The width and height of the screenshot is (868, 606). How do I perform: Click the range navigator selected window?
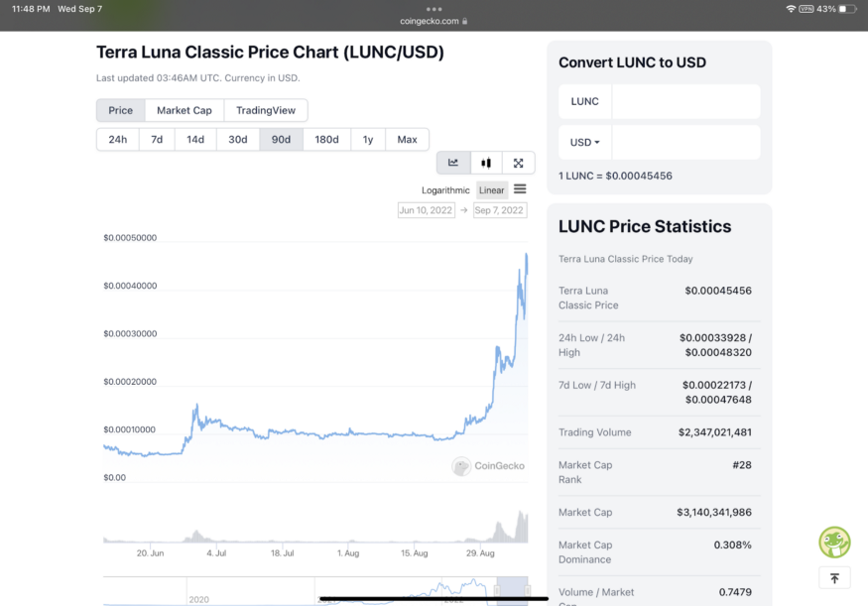[512, 591]
